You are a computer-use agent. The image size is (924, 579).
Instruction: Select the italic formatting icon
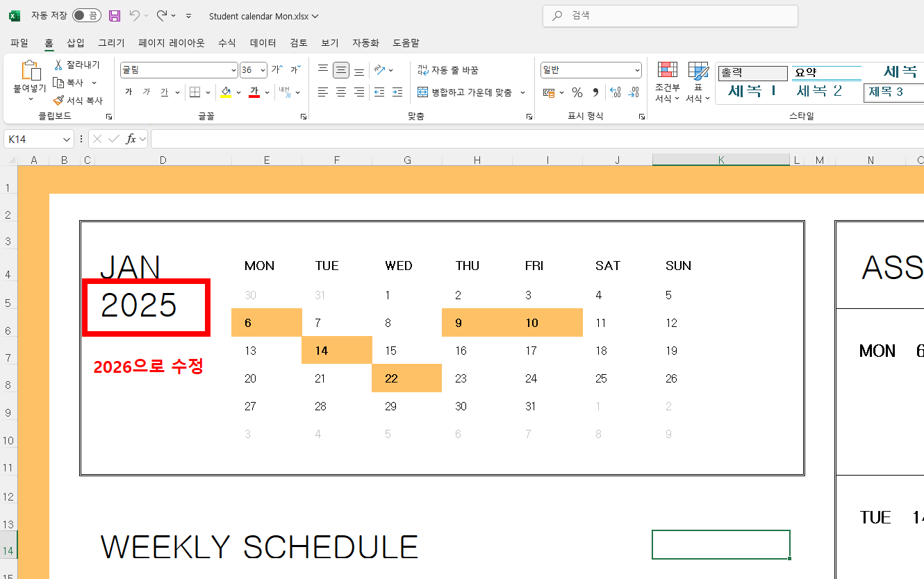coord(147,91)
